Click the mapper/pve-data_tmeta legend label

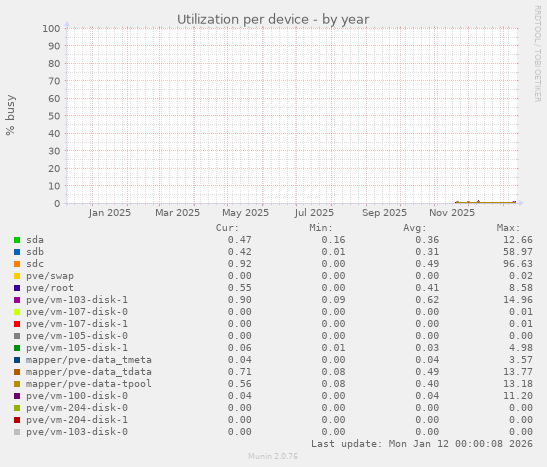tap(89, 360)
